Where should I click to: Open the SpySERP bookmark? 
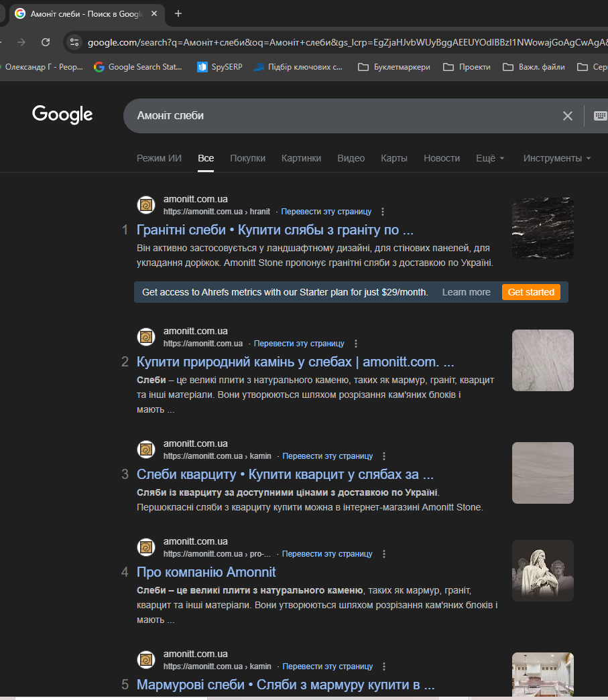click(220, 67)
